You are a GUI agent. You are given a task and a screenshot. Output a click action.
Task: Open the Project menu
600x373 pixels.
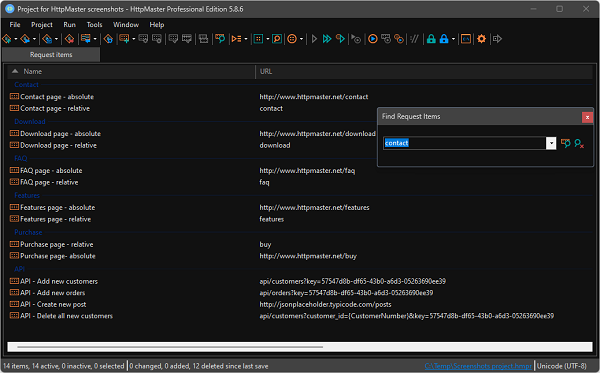(x=42, y=25)
